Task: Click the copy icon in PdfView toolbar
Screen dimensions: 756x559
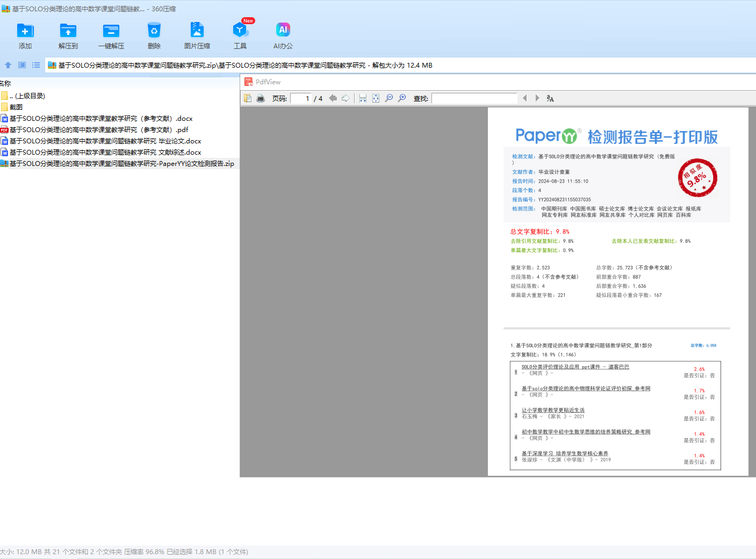Action: (x=248, y=98)
